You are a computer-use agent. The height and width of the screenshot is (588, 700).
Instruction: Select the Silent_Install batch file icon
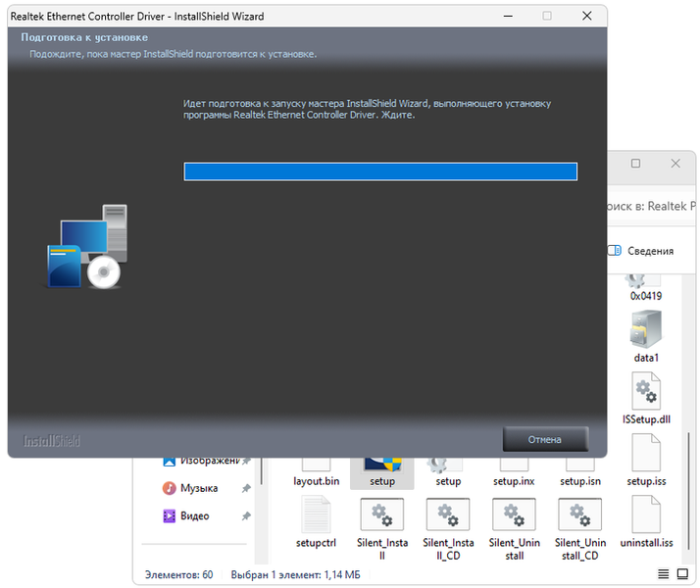point(381,514)
